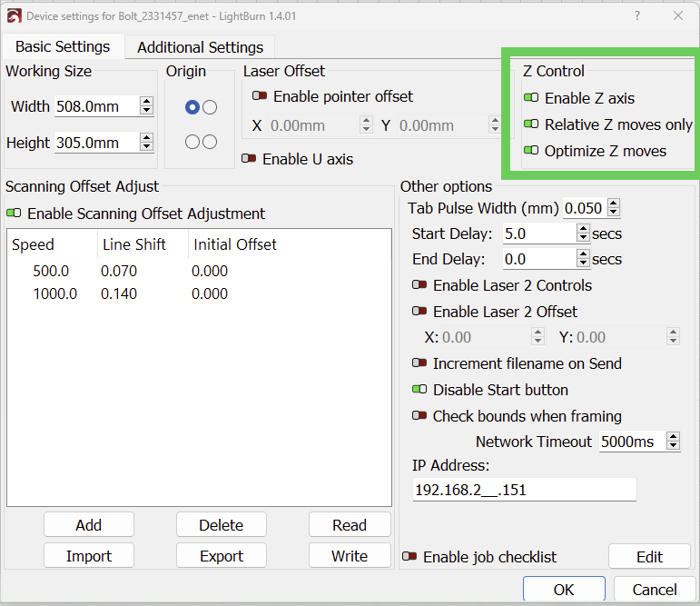Click the help question mark button

[x=637, y=15]
